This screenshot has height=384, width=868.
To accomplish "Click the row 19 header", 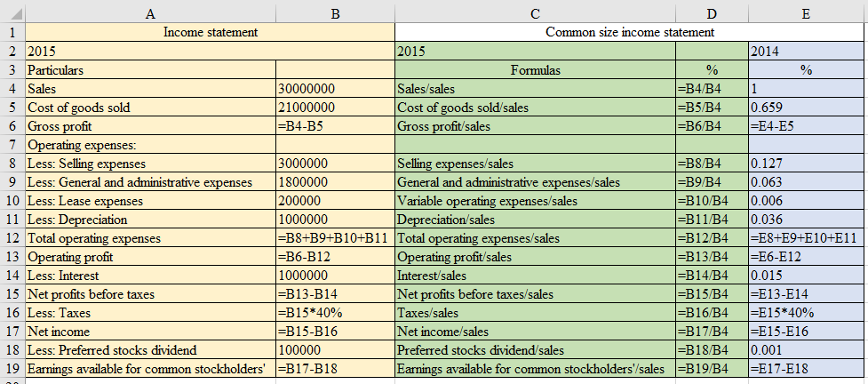I will tap(11, 369).
